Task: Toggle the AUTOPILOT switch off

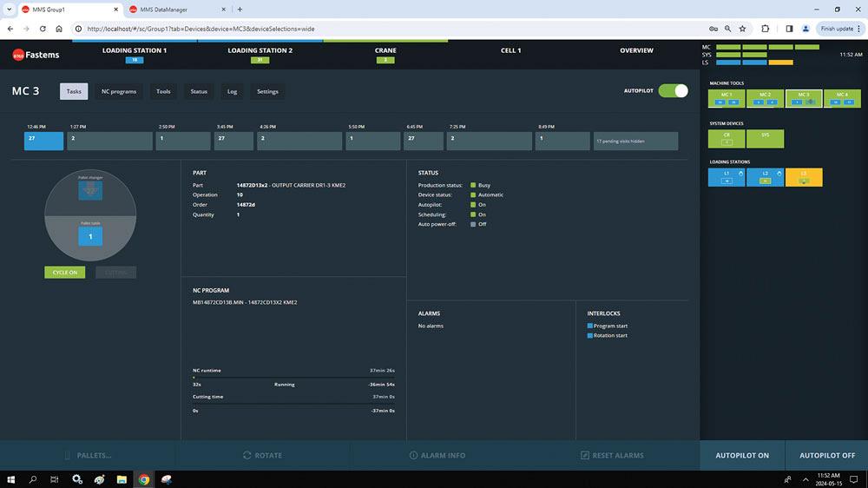Action: (673, 91)
